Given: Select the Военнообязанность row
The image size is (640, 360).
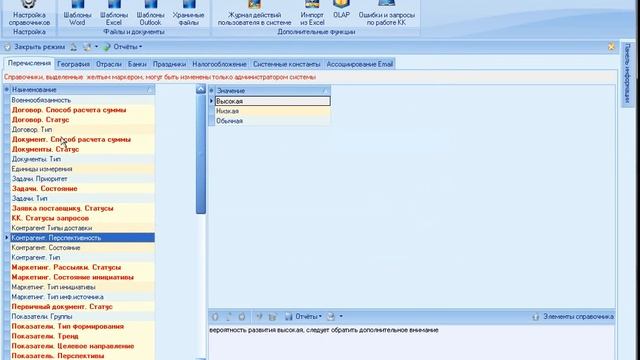Looking at the screenshot, I should tap(82, 100).
